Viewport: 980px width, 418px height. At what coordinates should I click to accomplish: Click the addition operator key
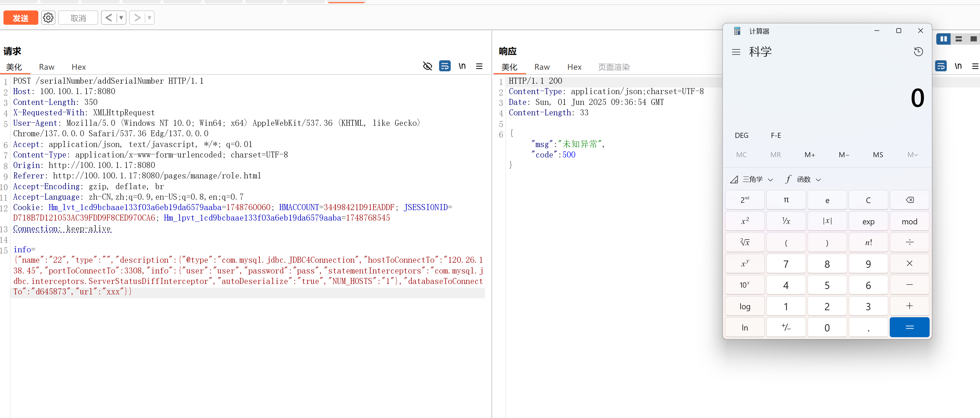pyautogui.click(x=910, y=306)
